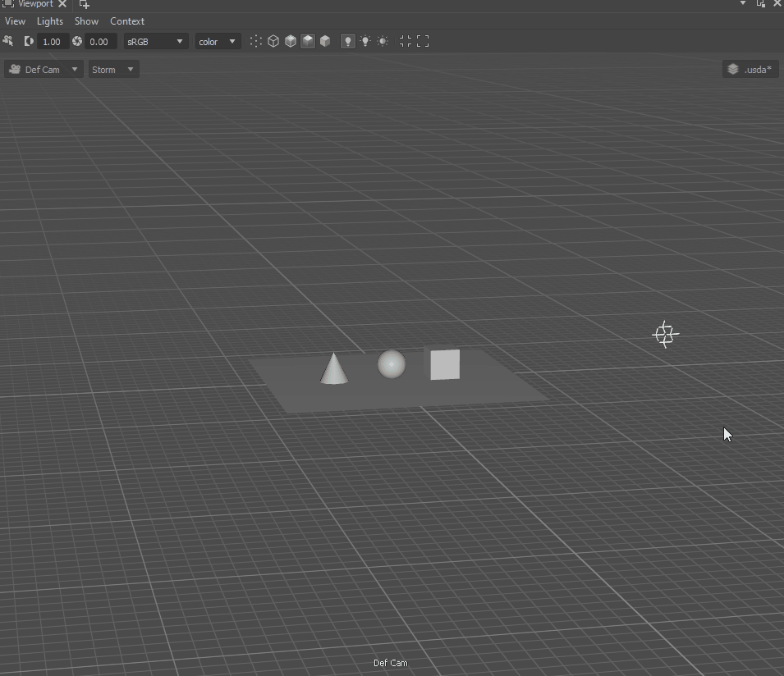Screen dimensions: 784x676
Task: Select the highlighted shaded smooth draw mode
Action: pyautogui.click(x=308, y=41)
